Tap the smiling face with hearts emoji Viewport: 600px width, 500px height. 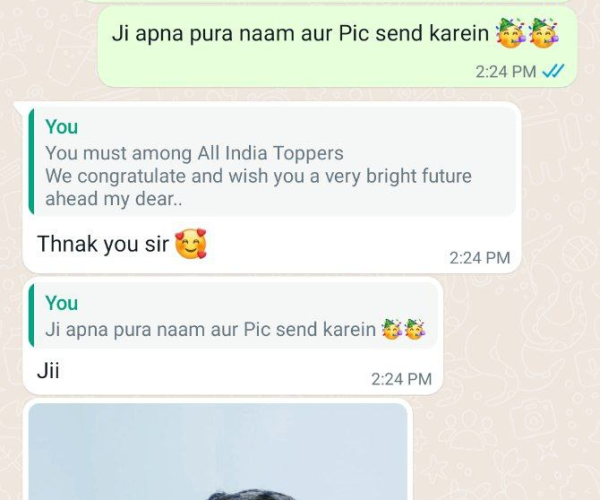tap(191, 244)
